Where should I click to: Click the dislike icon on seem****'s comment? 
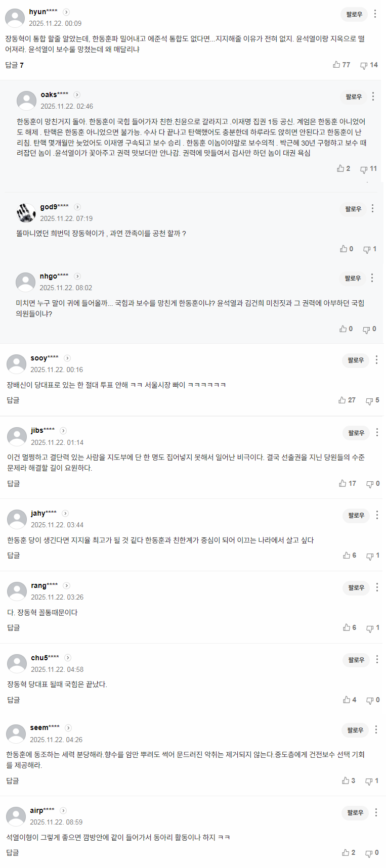coord(368,780)
